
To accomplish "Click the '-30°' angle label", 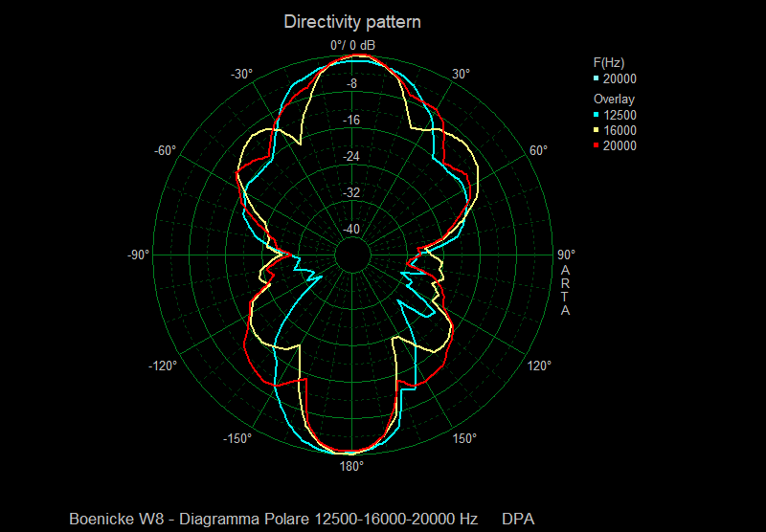I will pyautogui.click(x=242, y=75).
